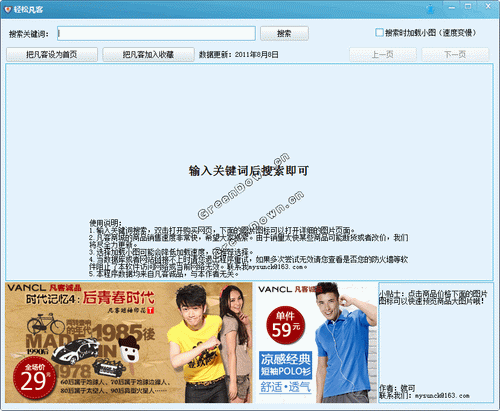Click 把凡客设为首页 button
This screenshot has height=411, width=500.
point(52,55)
